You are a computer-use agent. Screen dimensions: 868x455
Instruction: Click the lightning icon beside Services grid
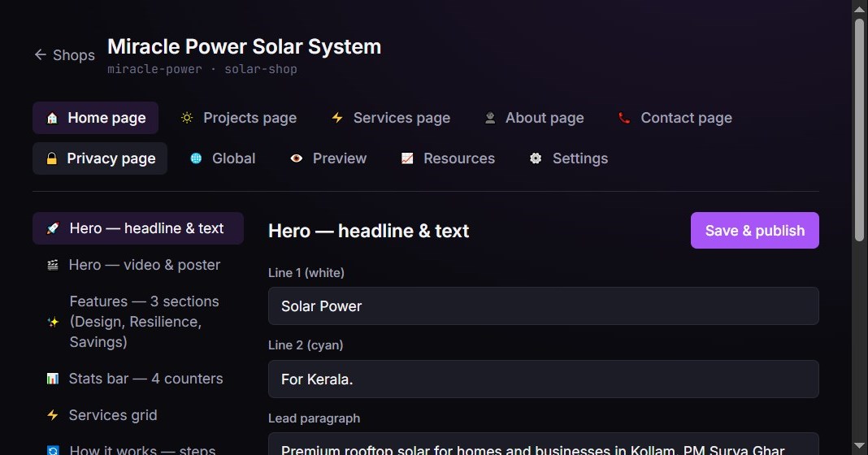[53, 415]
